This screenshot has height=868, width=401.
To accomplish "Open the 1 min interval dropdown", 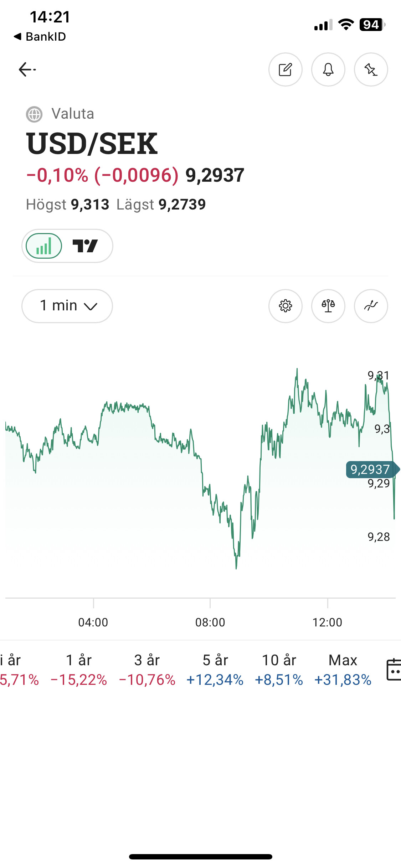I will click(67, 306).
